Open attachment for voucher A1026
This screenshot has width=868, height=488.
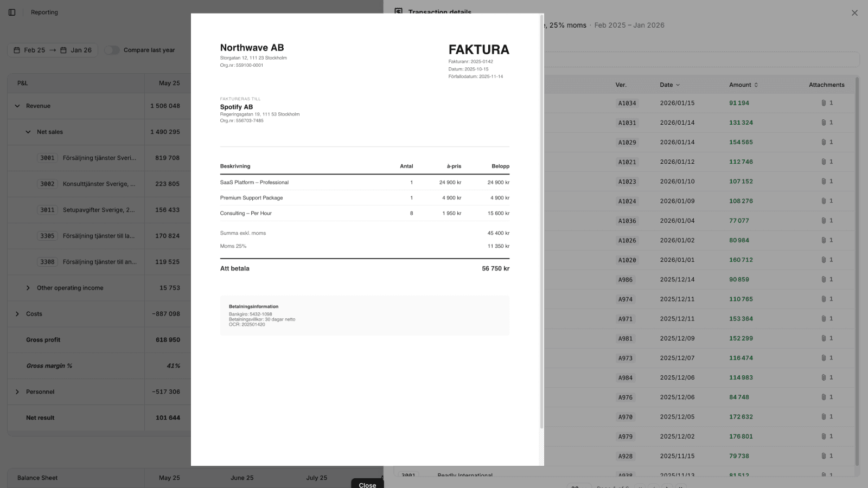pos(827,240)
